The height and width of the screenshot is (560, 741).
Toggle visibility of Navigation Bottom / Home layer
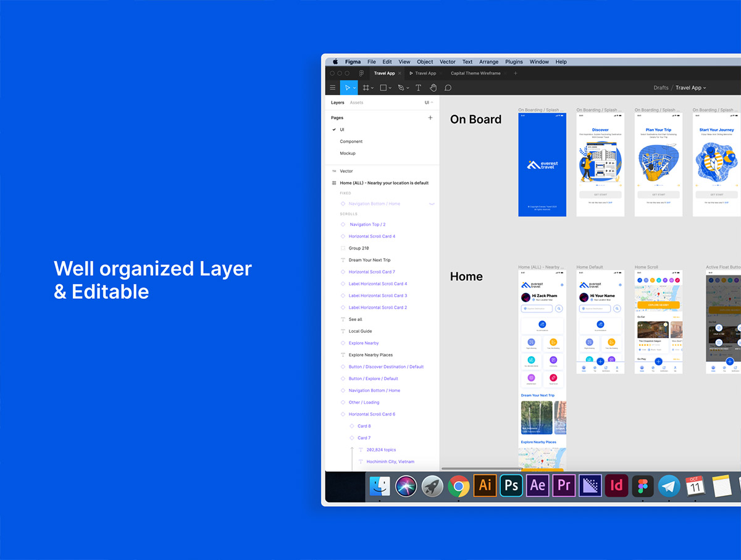[432, 204]
